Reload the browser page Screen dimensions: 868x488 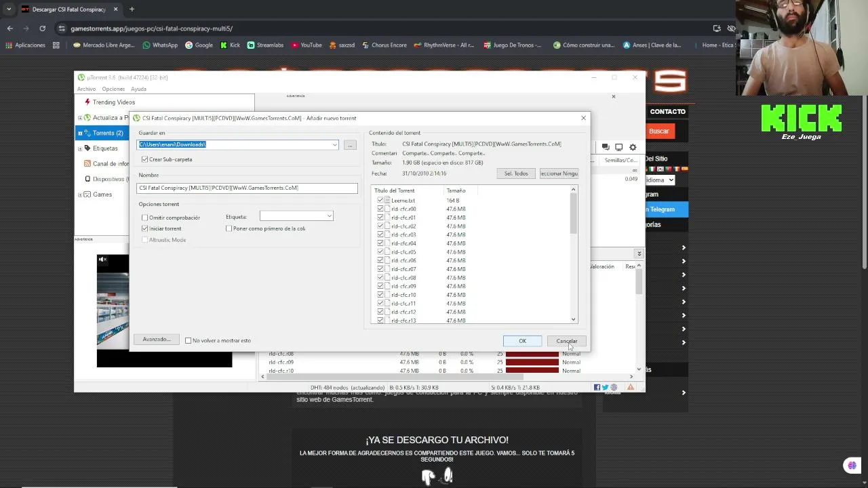pos(42,28)
